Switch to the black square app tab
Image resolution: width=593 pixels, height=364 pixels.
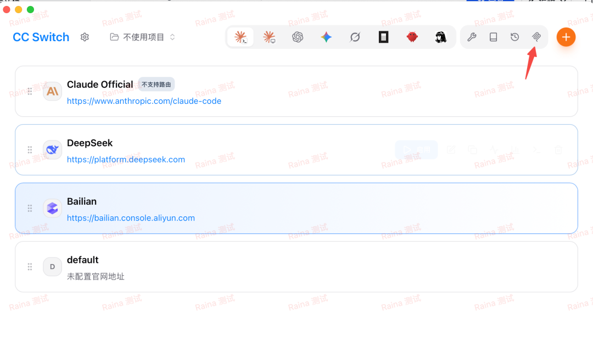pyautogui.click(x=383, y=37)
